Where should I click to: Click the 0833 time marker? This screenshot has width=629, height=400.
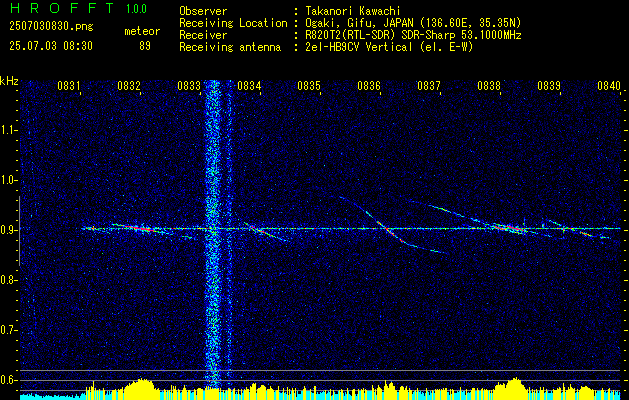189,86
